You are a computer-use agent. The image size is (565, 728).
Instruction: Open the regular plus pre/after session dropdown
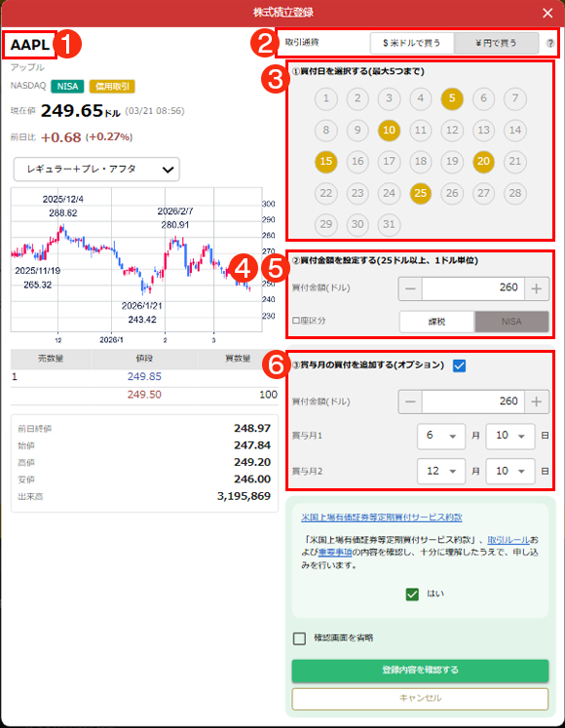(96, 170)
